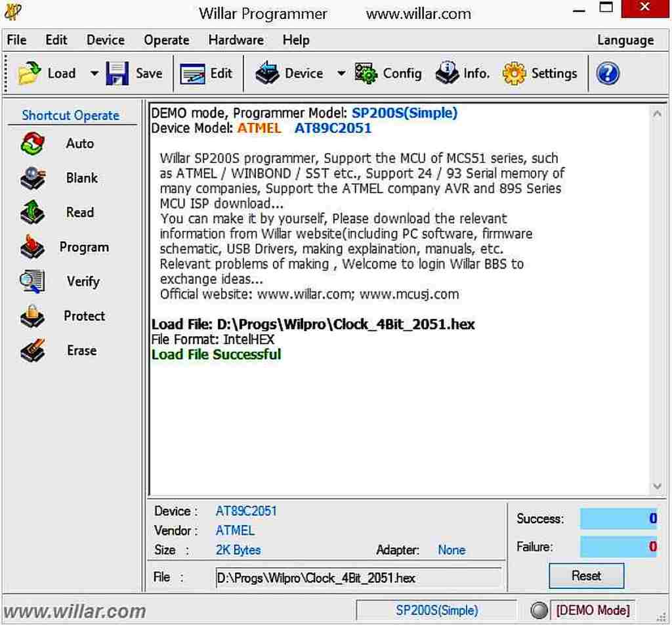Viewport: 672px width, 625px height.
Task: Click the Success counter box
Action: (x=618, y=519)
